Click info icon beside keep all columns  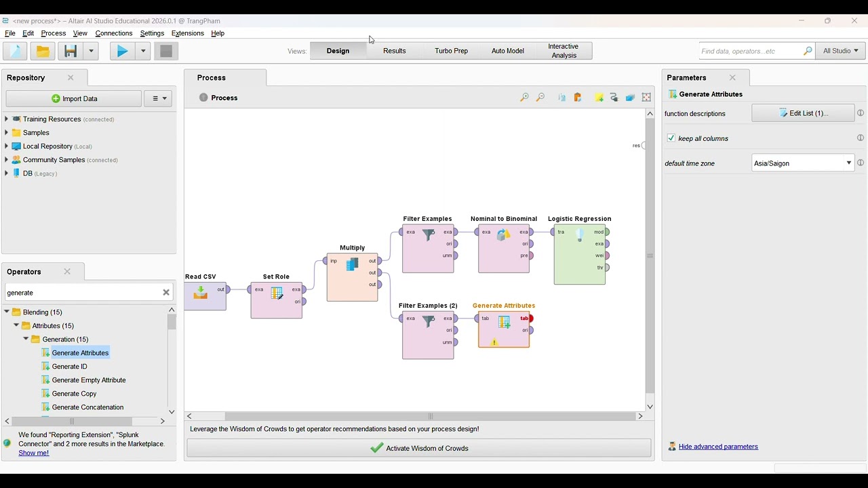click(x=861, y=138)
